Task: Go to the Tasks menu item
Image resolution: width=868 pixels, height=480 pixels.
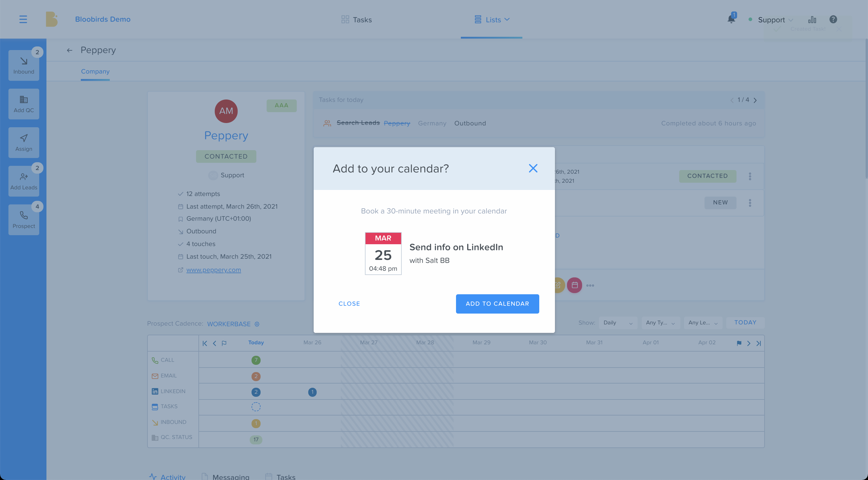Action: coord(356,20)
